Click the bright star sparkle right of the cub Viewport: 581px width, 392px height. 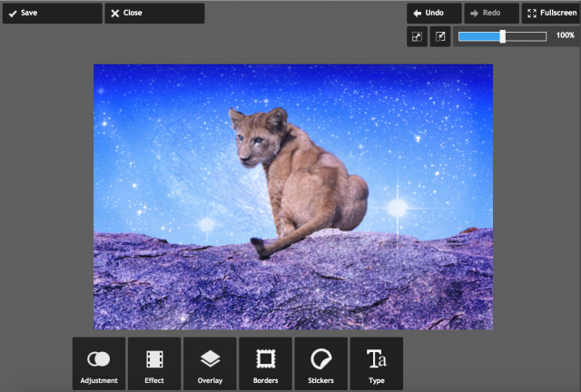tap(397, 207)
